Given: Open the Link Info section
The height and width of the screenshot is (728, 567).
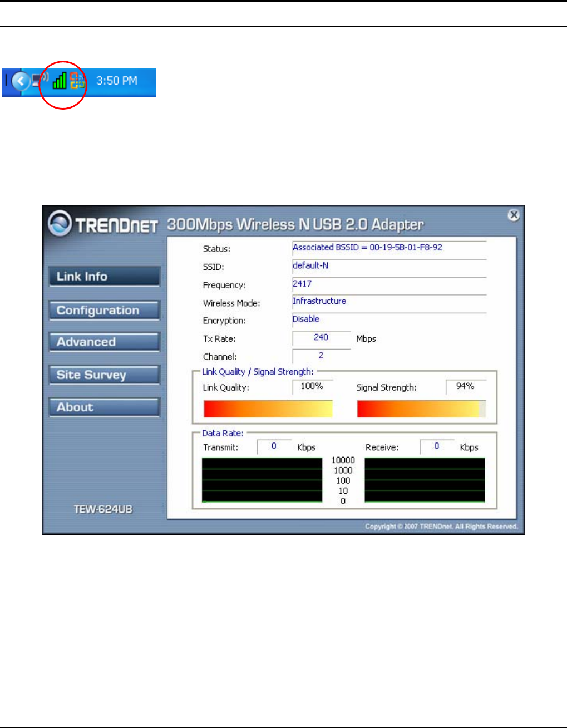Looking at the screenshot, I should tap(104, 277).
